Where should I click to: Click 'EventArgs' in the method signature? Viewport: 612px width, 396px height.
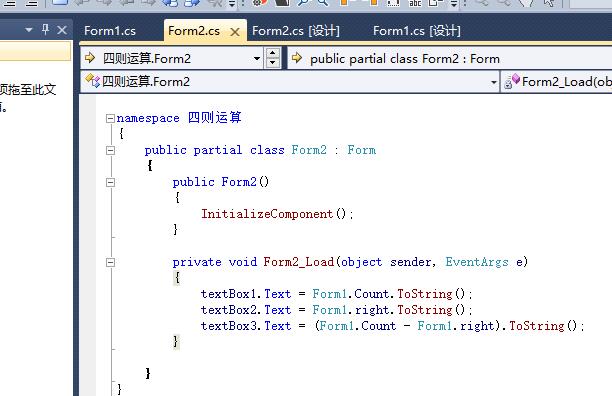click(x=477, y=262)
